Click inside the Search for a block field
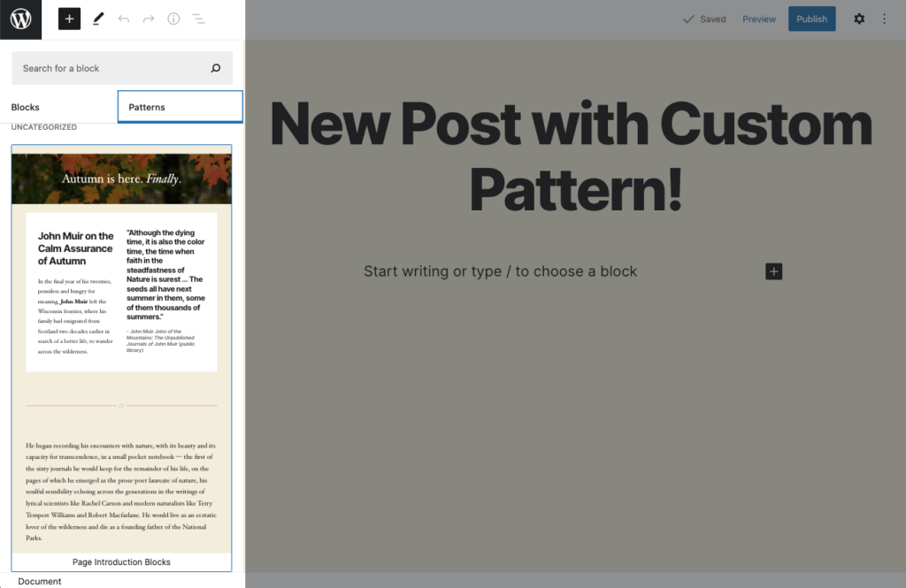Viewport: 906px width, 588px height. coord(106,67)
